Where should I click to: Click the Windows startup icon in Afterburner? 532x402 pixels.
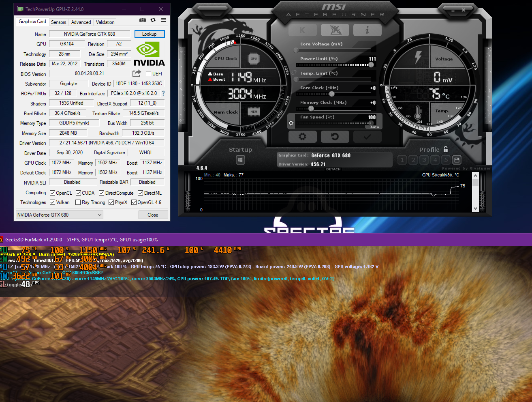240,160
